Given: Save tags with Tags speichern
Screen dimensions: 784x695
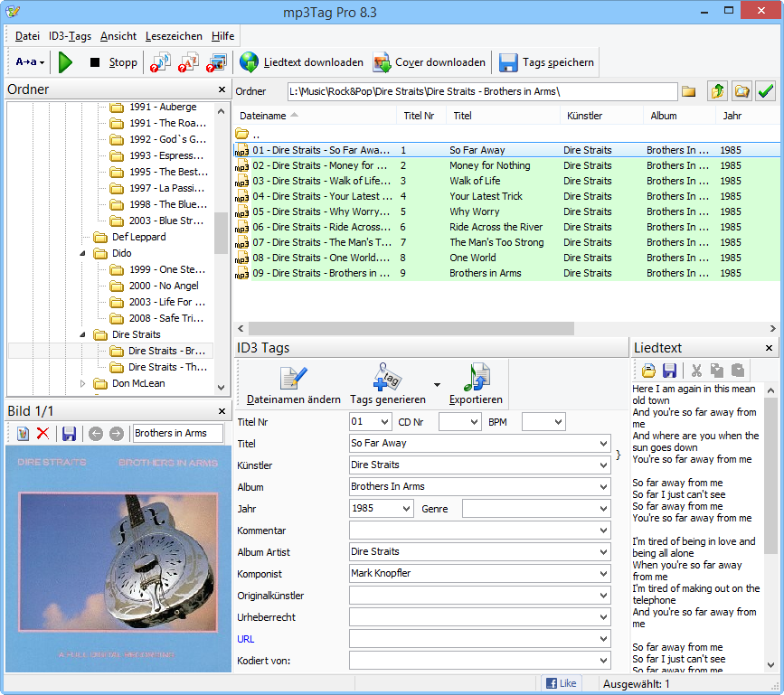Looking at the screenshot, I should coord(546,62).
